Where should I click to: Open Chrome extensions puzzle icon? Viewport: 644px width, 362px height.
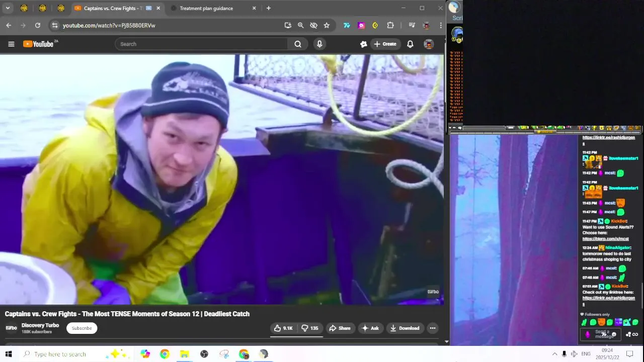pyautogui.click(x=390, y=25)
